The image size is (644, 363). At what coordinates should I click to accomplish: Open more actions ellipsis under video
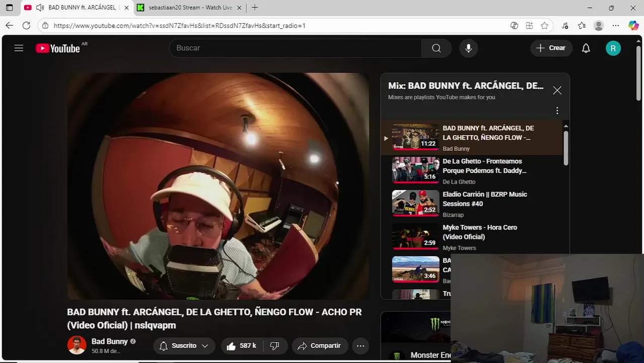click(x=360, y=346)
